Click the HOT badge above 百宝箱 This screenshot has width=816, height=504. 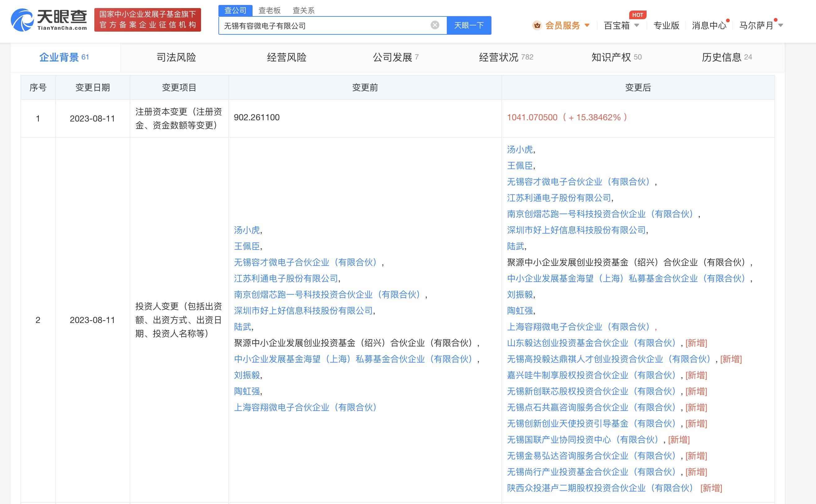pyautogui.click(x=638, y=15)
